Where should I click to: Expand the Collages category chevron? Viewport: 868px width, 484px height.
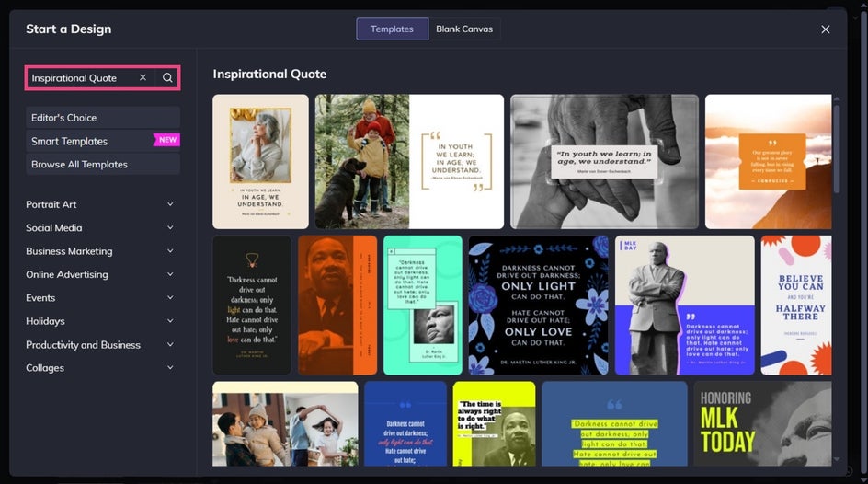[x=170, y=368]
